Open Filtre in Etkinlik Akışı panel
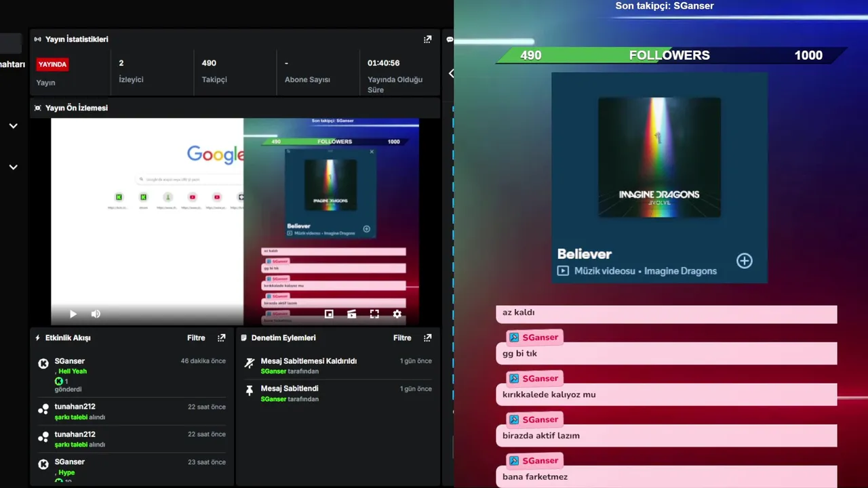The image size is (868, 488). click(x=196, y=338)
